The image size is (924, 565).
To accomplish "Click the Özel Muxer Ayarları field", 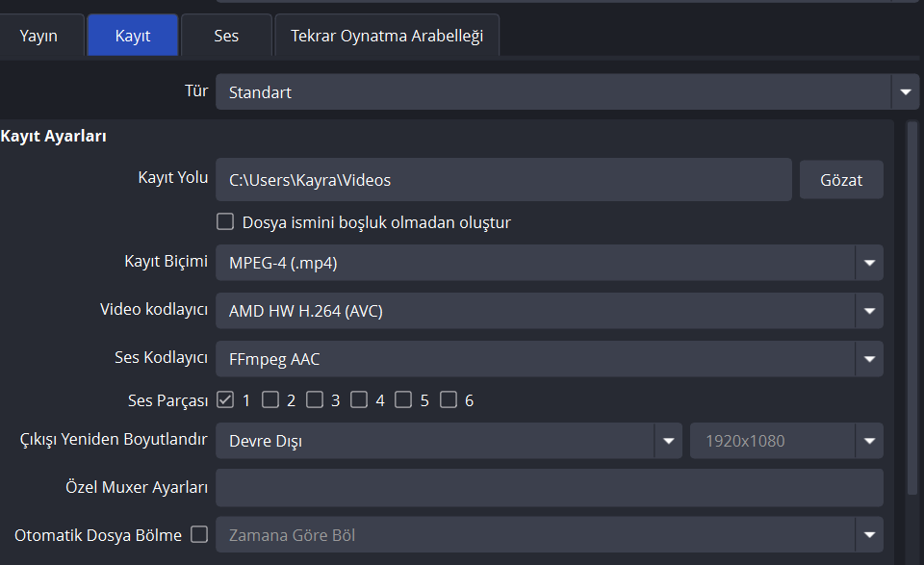I will pos(549,488).
